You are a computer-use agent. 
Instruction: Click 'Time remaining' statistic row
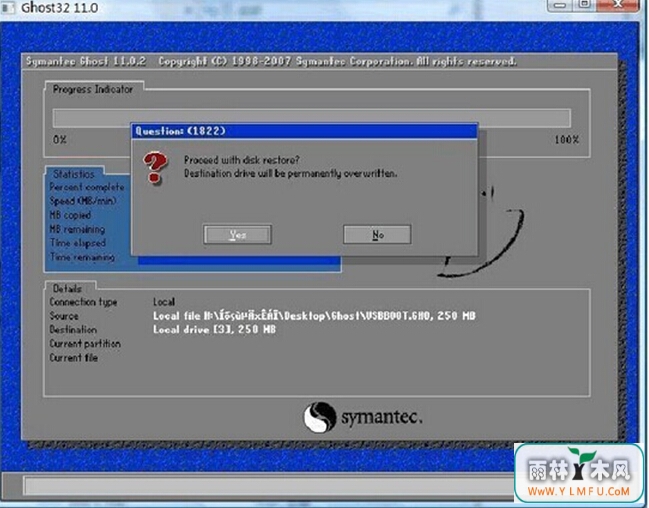point(82,257)
